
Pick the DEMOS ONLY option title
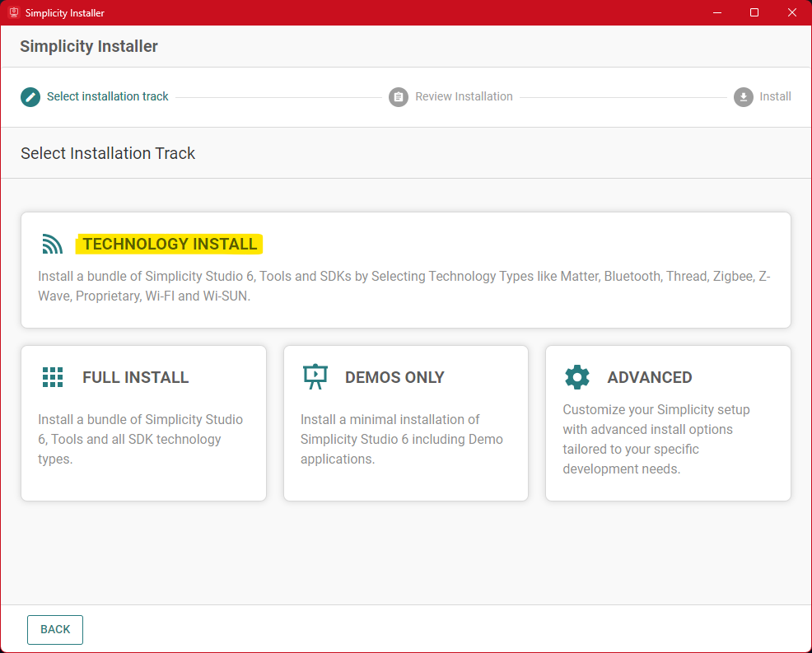click(394, 377)
